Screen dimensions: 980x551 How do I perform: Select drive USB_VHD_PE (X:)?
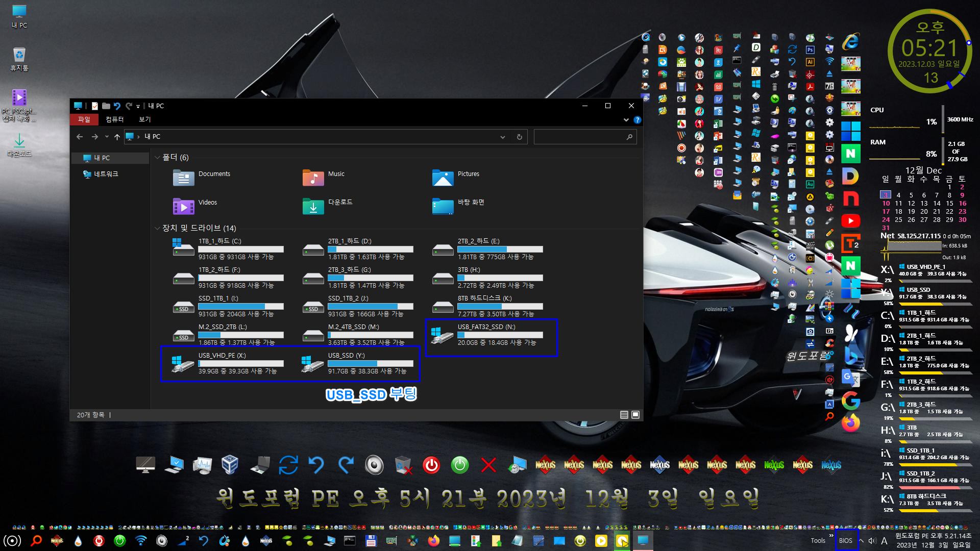tap(228, 363)
